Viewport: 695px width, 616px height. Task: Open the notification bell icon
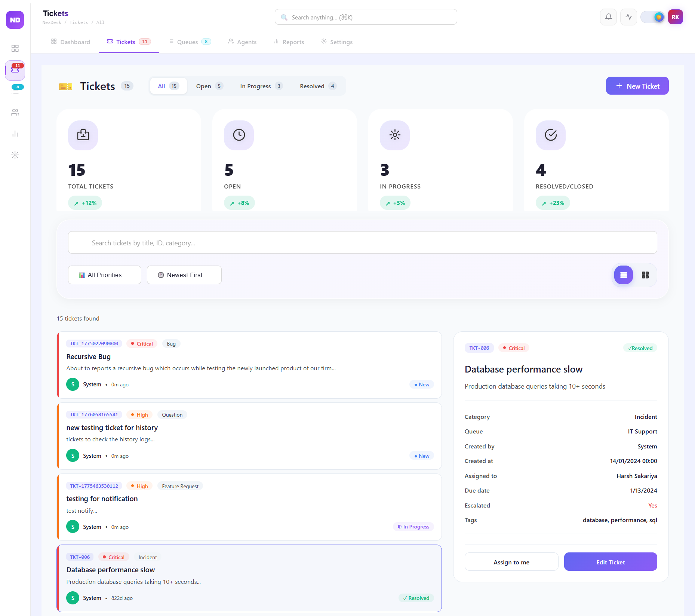[608, 17]
